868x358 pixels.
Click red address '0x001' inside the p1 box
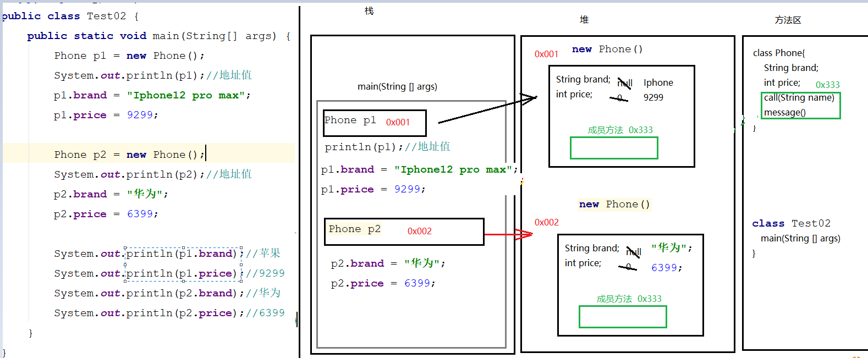[398, 122]
